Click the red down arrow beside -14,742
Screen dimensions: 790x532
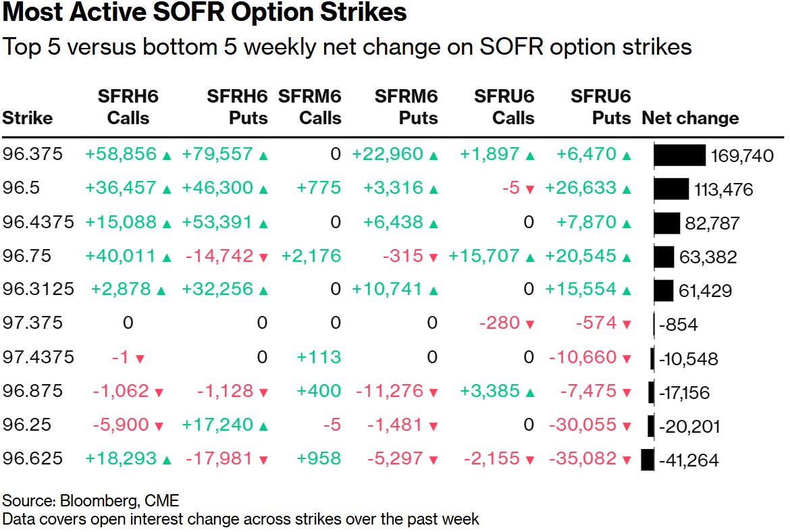(263, 257)
